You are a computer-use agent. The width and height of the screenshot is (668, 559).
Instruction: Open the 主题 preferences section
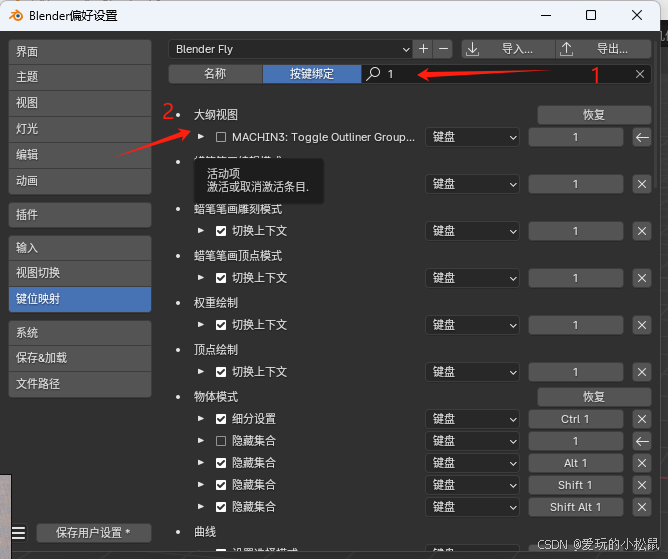click(x=80, y=77)
